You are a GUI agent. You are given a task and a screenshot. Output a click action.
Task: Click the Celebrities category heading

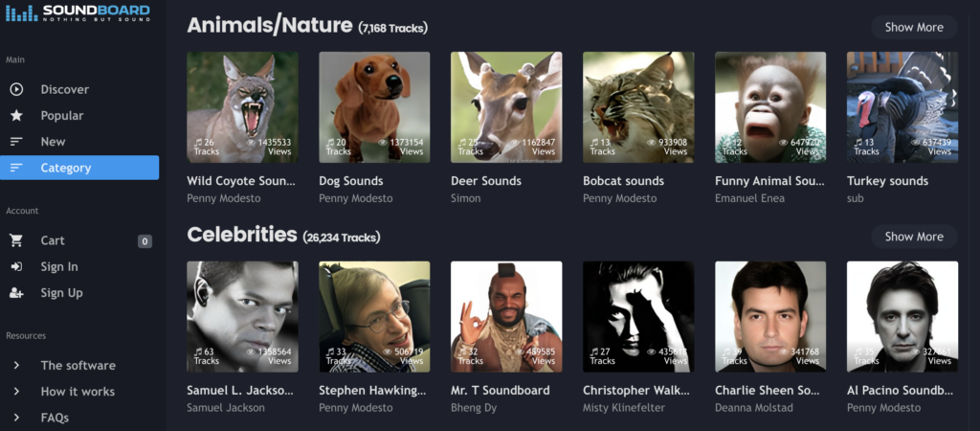pos(242,235)
